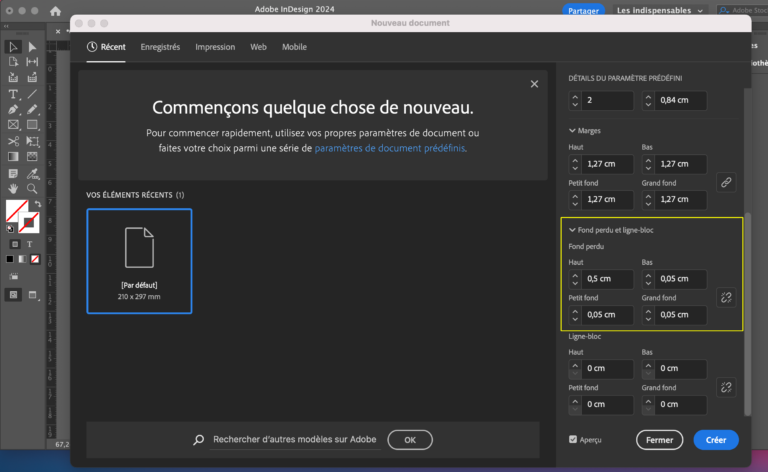Select the Gradient Swatch tool
The width and height of the screenshot is (768, 472).
[13, 157]
